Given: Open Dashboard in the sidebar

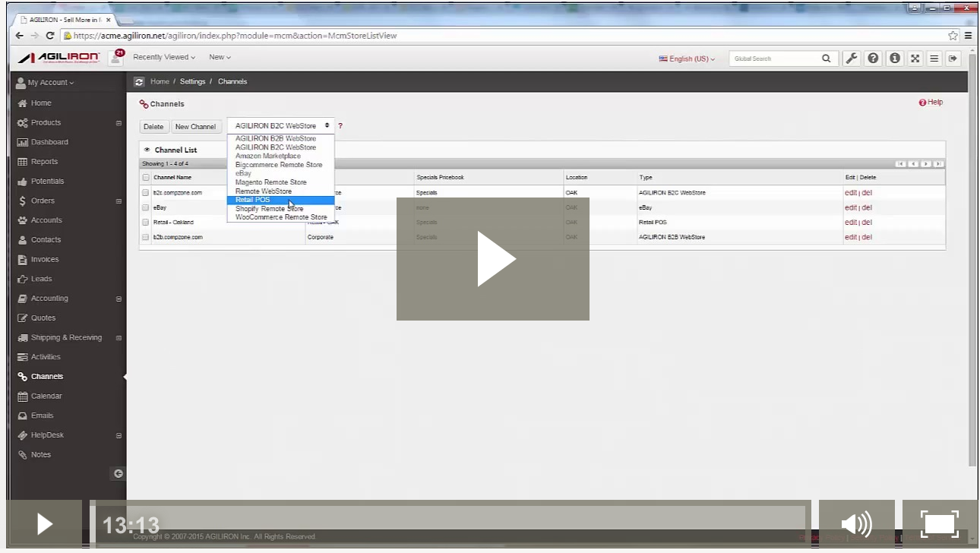Looking at the screenshot, I should pos(49,142).
